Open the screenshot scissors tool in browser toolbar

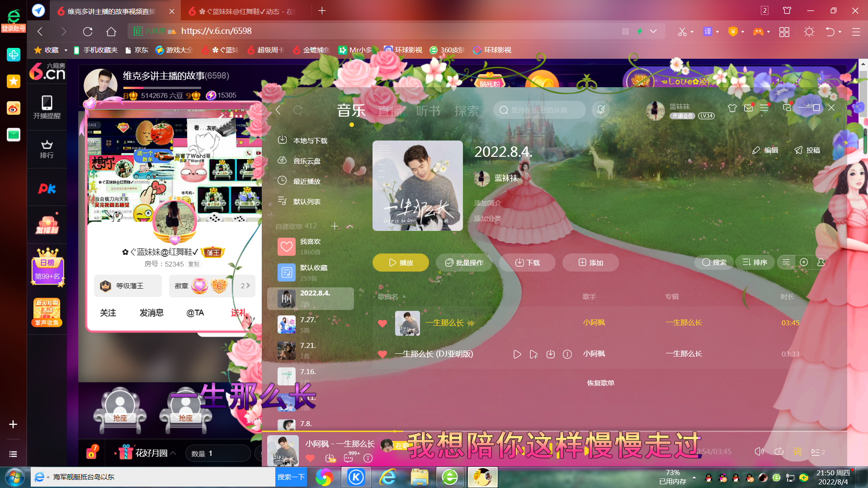coord(682,32)
